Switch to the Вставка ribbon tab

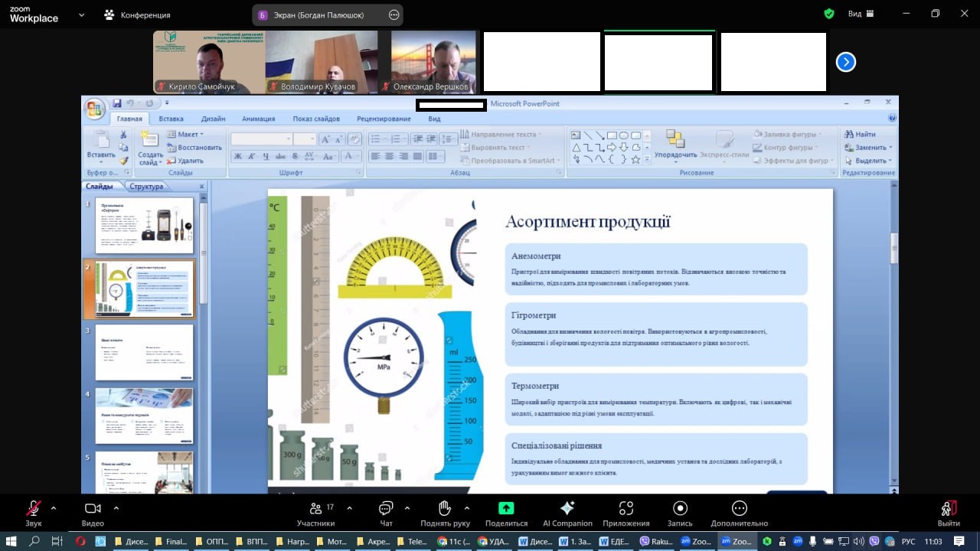click(171, 119)
